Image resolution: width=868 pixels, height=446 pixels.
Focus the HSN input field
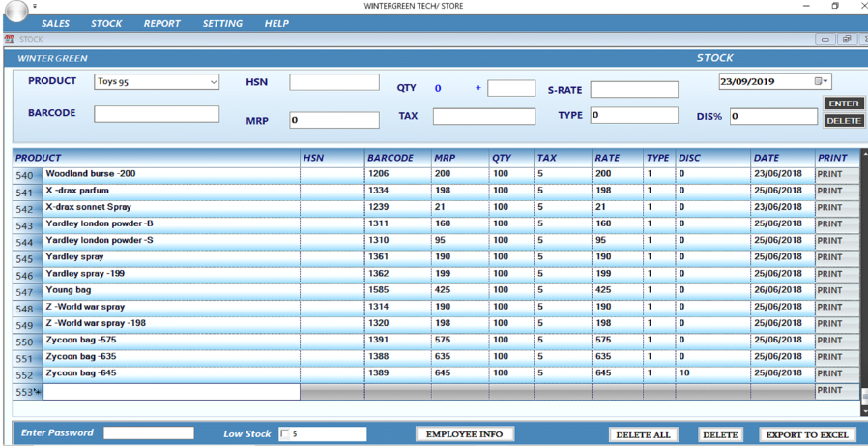click(334, 82)
